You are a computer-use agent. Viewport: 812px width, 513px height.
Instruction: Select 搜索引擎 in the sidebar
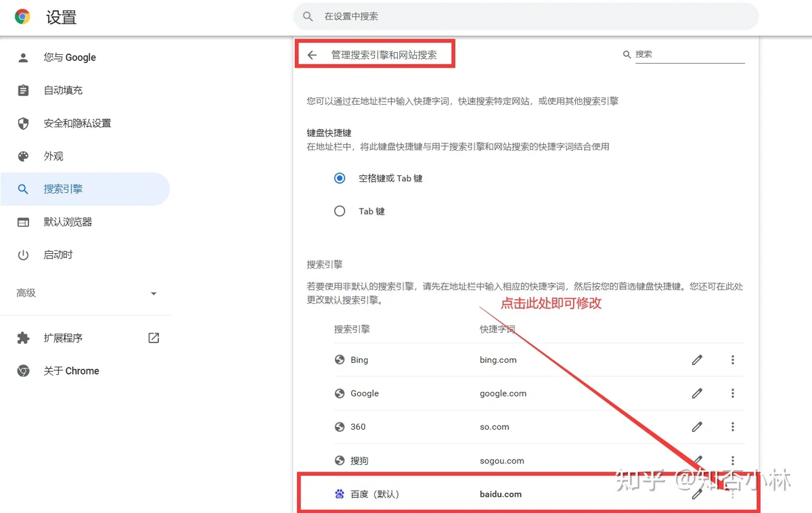click(x=85, y=189)
